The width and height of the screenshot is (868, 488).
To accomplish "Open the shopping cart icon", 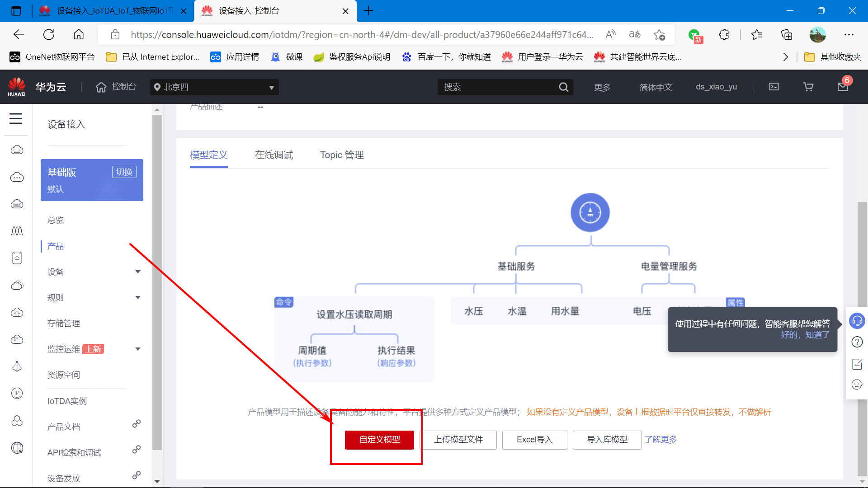I will click(808, 87).
